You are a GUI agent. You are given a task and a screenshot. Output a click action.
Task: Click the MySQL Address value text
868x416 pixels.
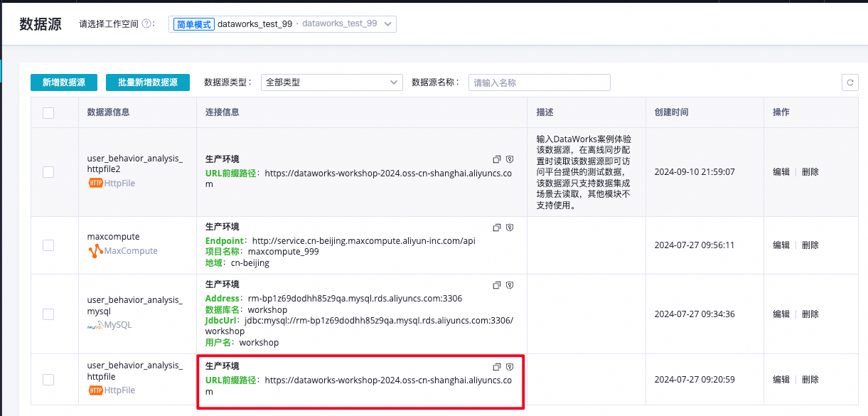pyautogui.click(x=355, y=299)
